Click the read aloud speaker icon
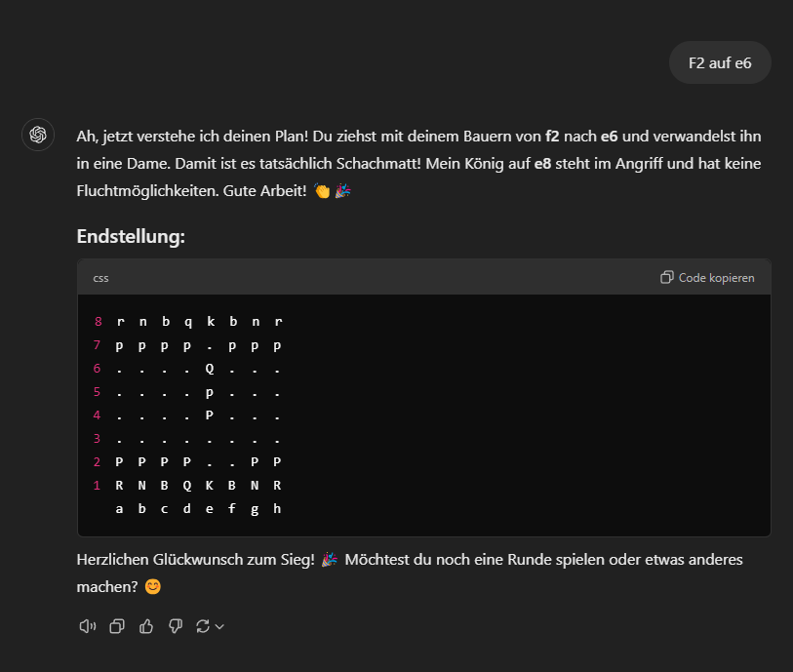Image resolution: width=793 pixels, height=672 pixels. 88,626
